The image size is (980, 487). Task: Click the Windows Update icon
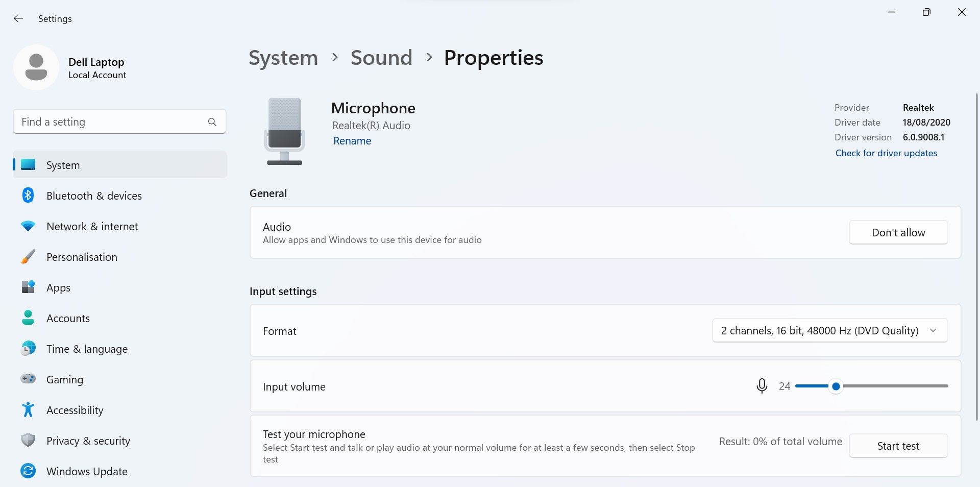[x=28, y=471]
